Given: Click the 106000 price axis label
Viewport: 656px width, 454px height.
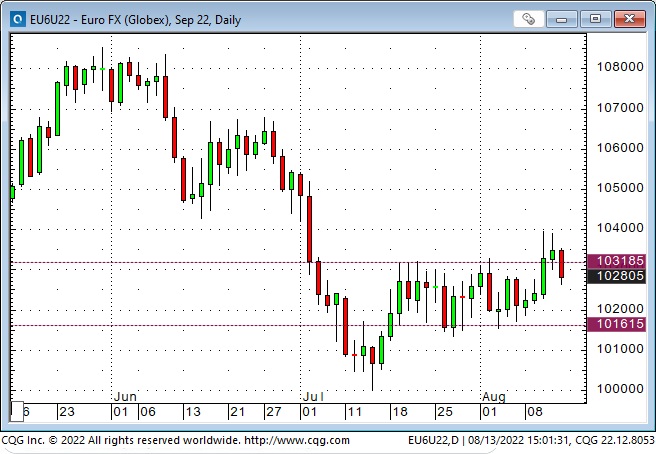Looking at the screenshot, I should coord(620,148).
